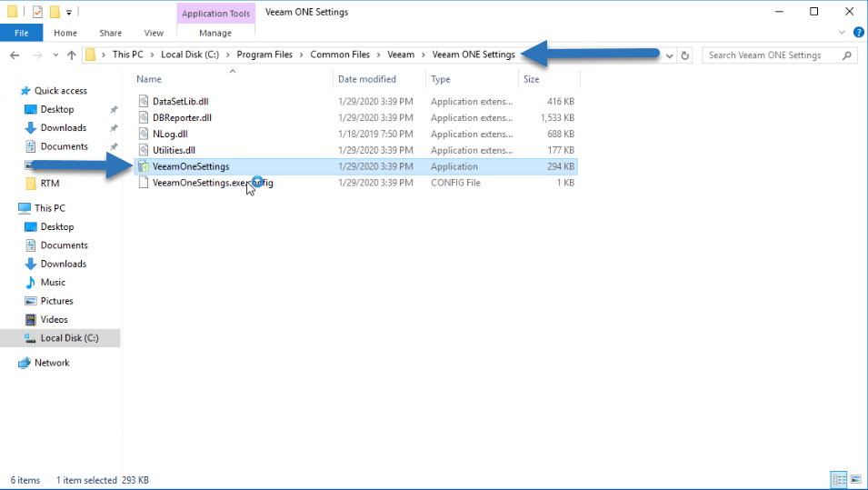This screenshot has width=868, height=490.
Task: Open Desktop under This PC
Action: coord(57,227)
